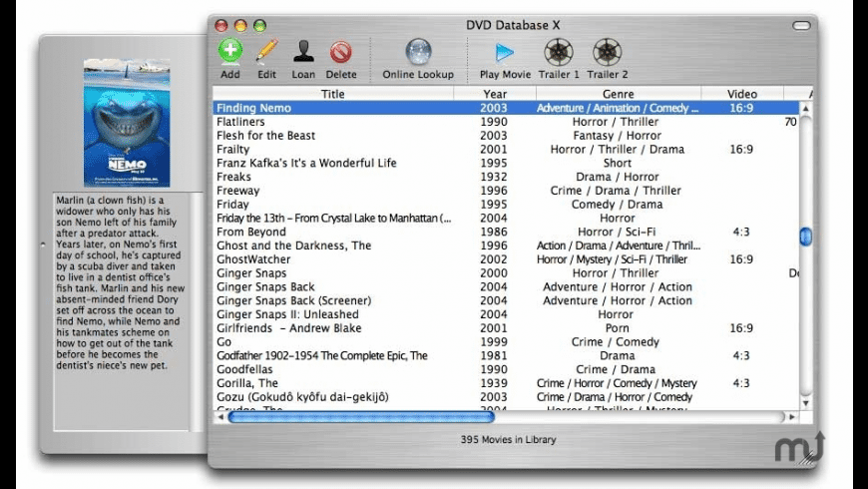Screen dimensions: 868x489
Task: Click year 1932 in Freaks row
Action: point(494,177)
